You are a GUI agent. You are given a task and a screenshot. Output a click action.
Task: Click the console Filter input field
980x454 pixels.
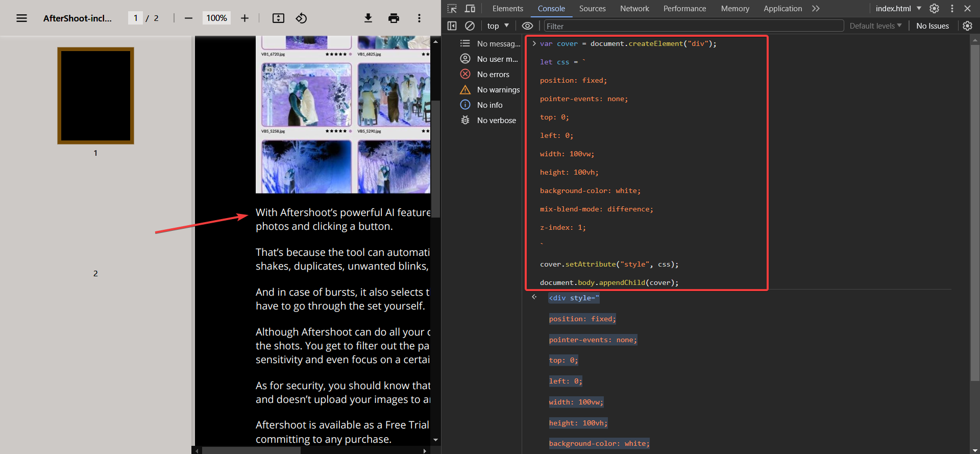click(693, 26)
